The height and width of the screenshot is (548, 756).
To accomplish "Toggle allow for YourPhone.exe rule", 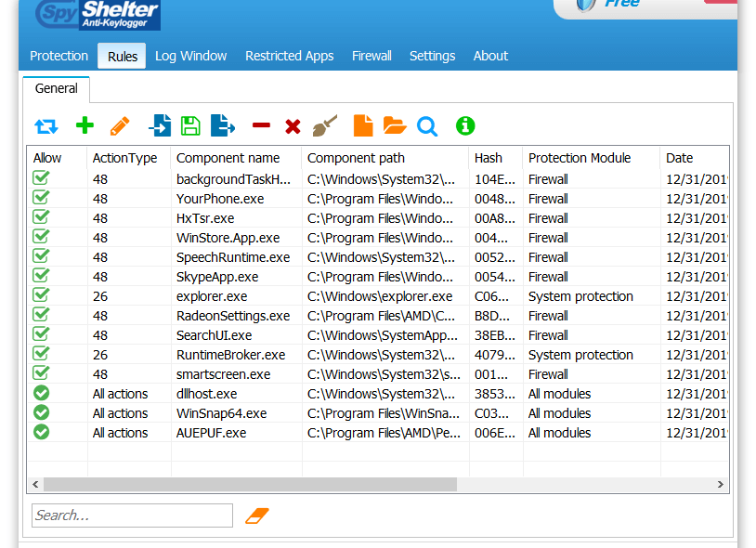I will click(41, 198).
